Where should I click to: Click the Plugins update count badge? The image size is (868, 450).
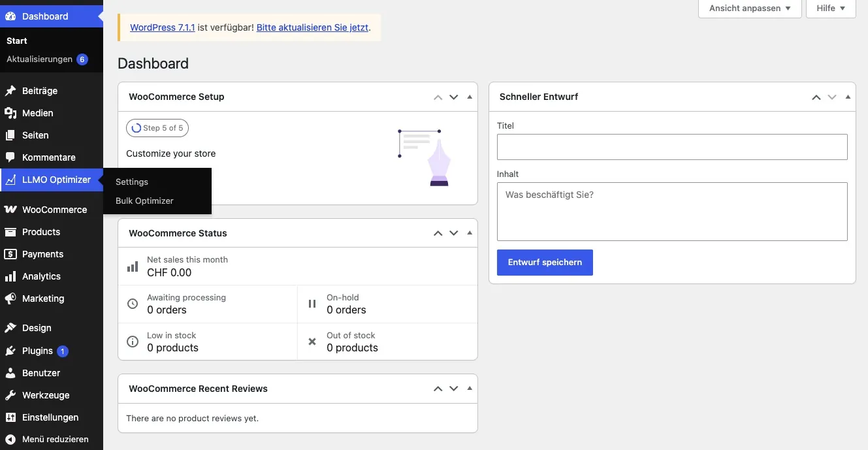point(63,351)
